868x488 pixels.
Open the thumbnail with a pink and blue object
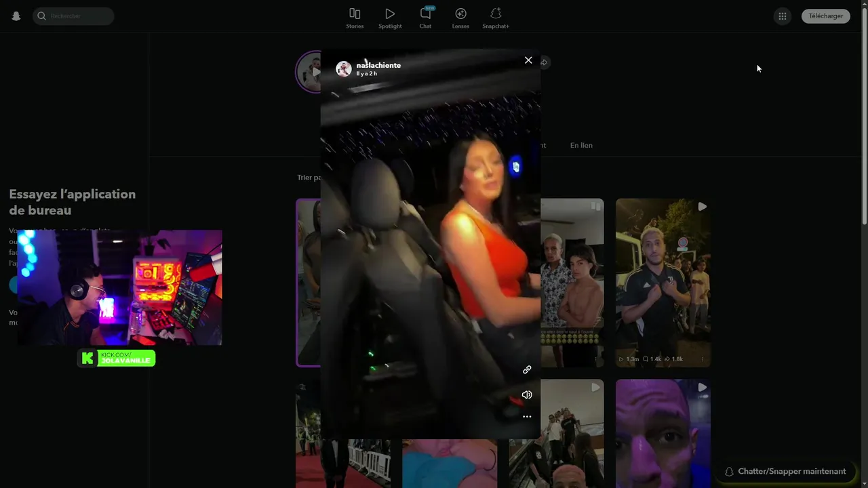450,464
